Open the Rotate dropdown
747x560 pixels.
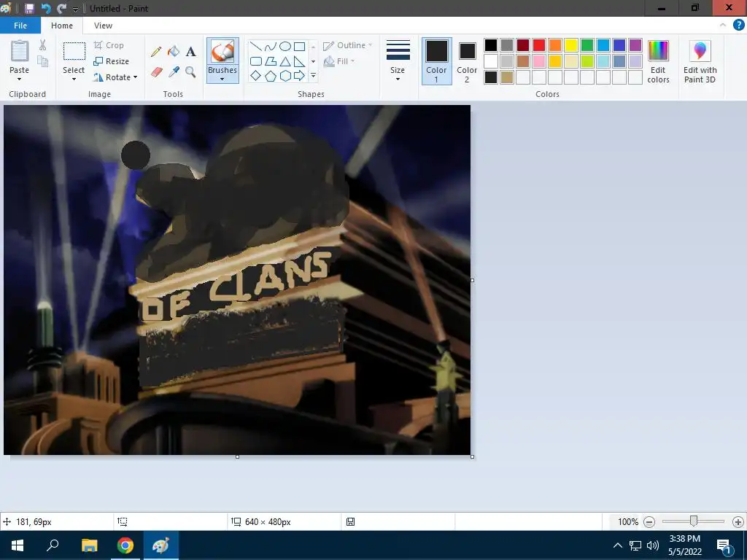[x=116, y=77]
